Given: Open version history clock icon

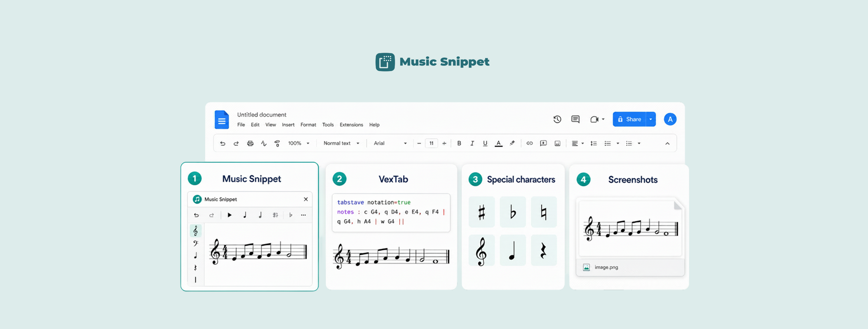Looking at the screenshot, I should pos(557,119).
